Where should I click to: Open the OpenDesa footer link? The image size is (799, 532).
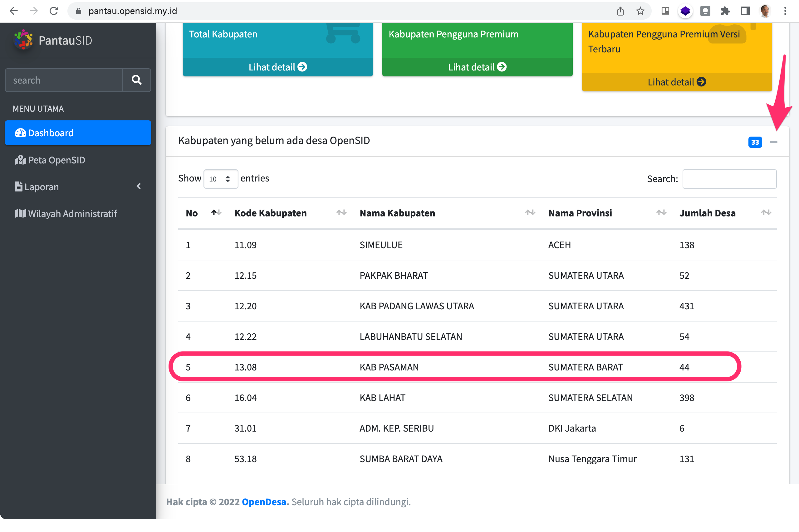pos(264,501)
